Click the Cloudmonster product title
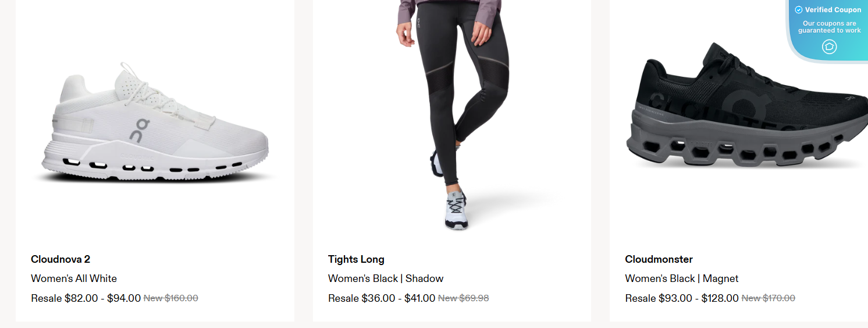 [659, 259]
